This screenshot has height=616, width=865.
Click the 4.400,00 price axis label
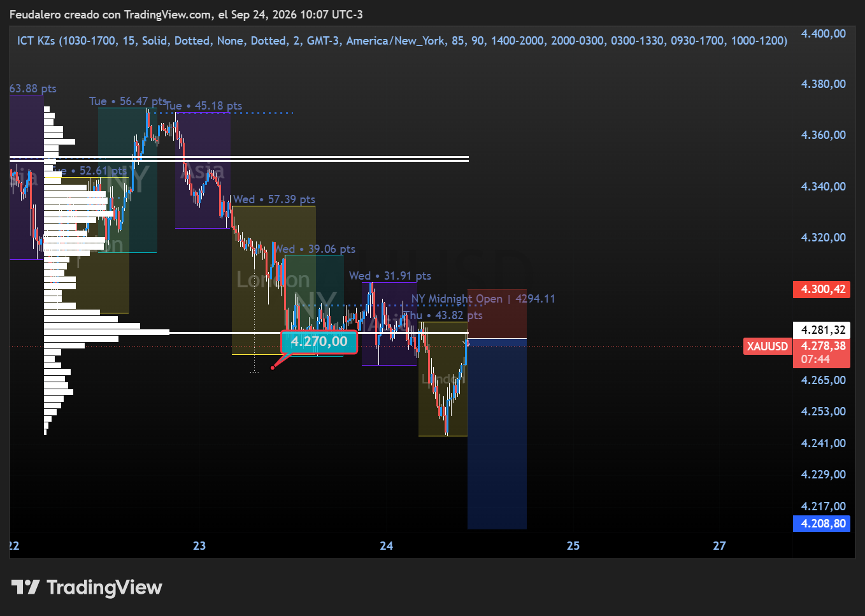[823, 34]
